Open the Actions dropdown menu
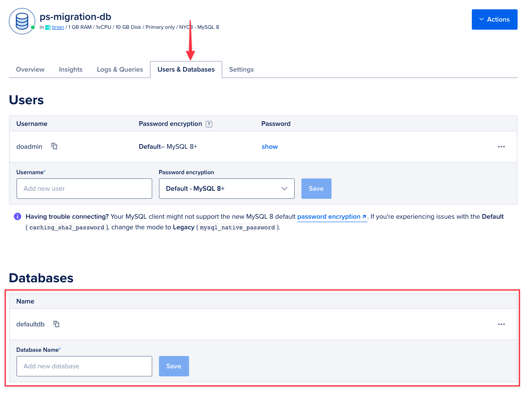The height and width of the screenshot is (398, 532). click(494, 19)
